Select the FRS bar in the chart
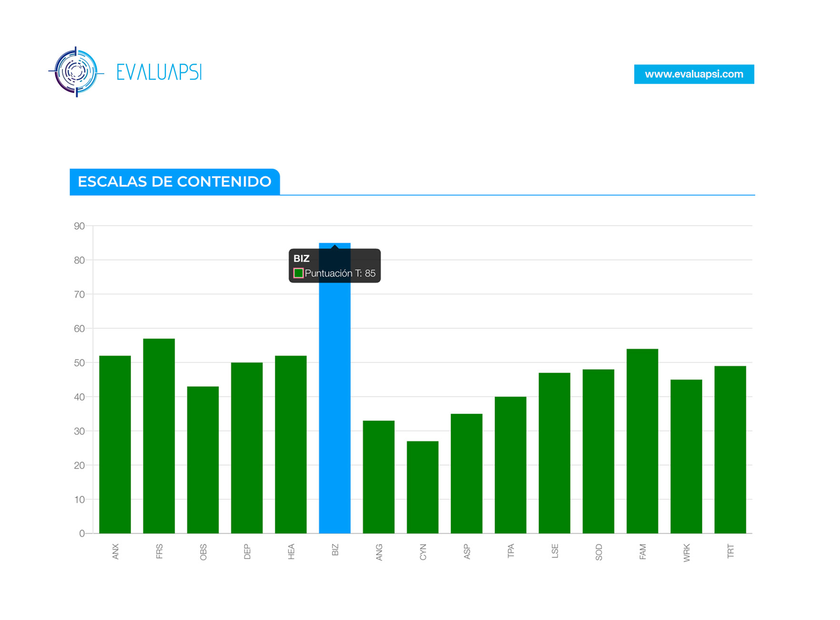The width and height of the screenshot is (840, 620). coord(159,436)
